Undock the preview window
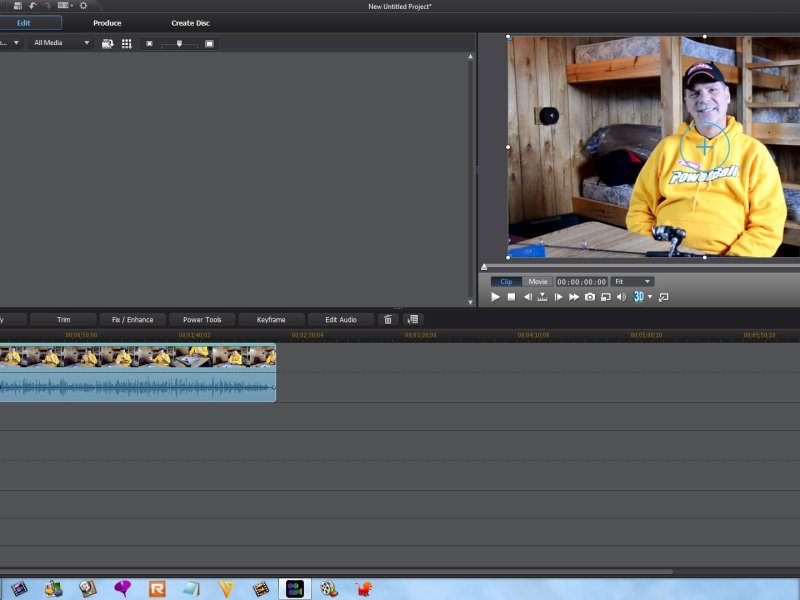This screenshot has height=600, width=800. (x=663, y=297)
